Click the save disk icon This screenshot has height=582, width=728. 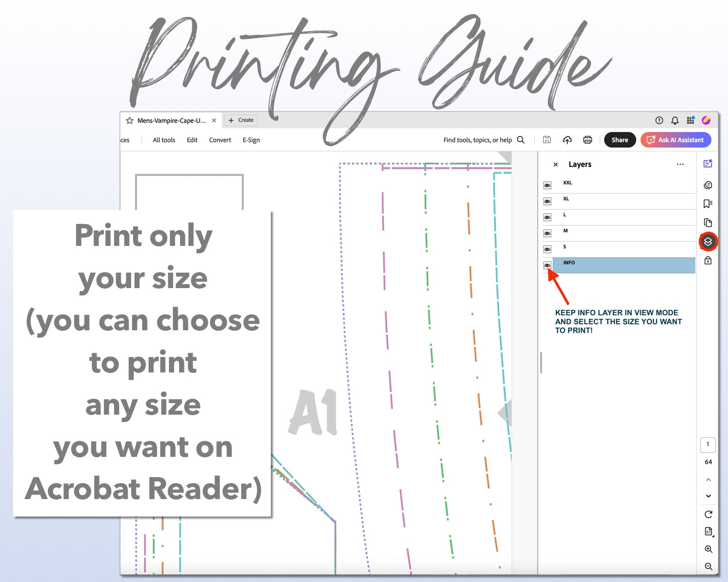click(546, 140)
